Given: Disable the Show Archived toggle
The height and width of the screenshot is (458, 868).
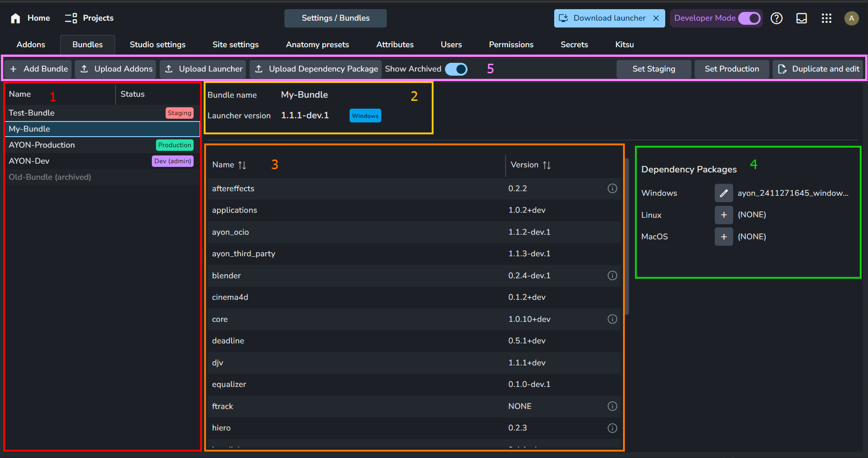Looking at the screenshot, I should coord(456,69).
